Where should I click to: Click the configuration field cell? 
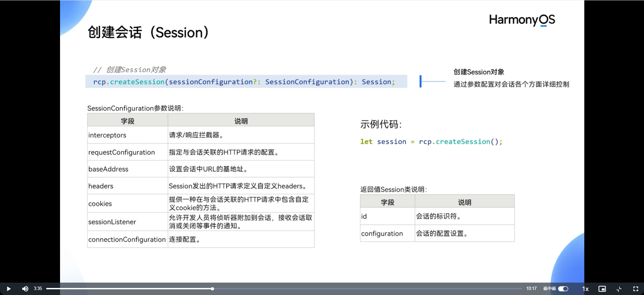point(387,233)
